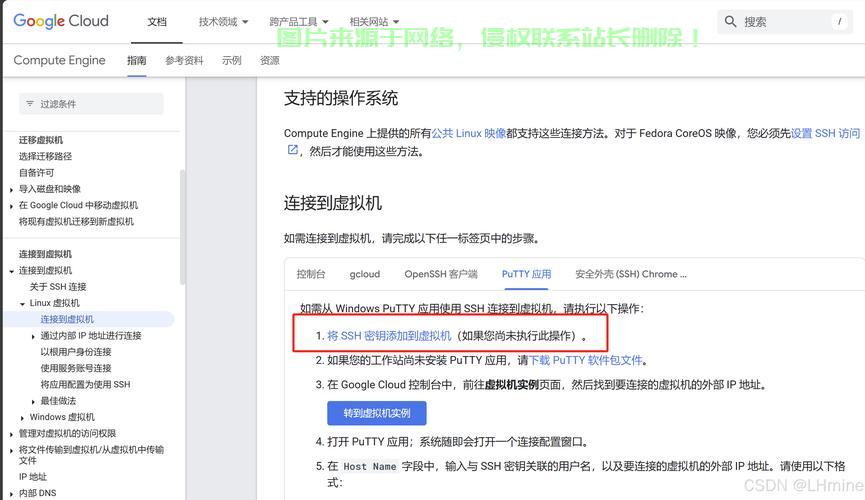Screen dimensions: 865x500
Task: Expand 管理对虚拟机的访问权限 section
Action: point(12,434)
